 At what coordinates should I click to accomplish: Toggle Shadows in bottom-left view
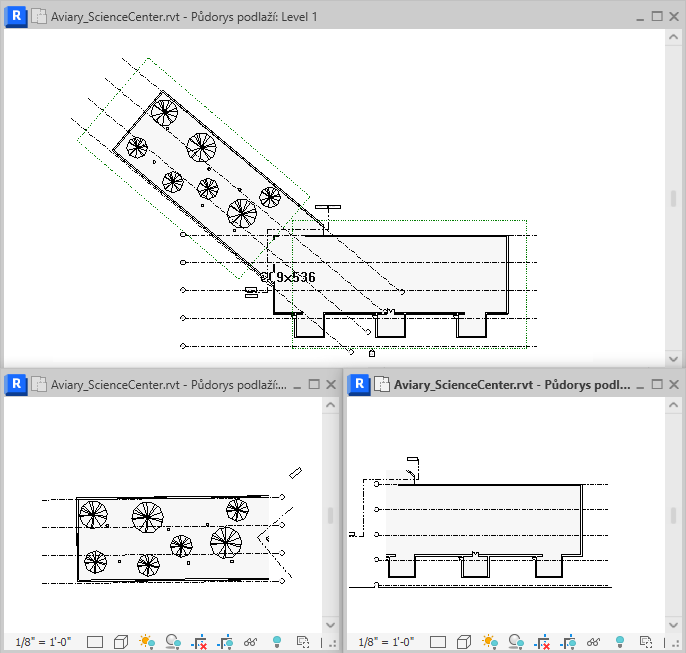(173, 642)
